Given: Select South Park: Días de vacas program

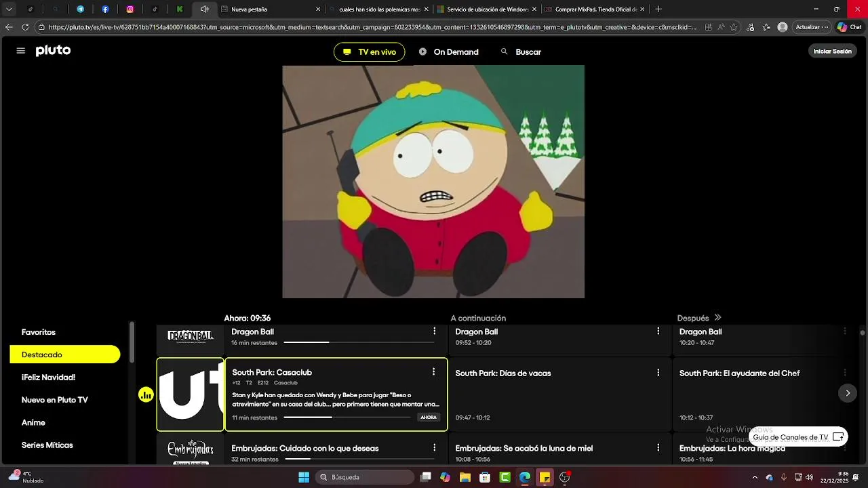Looking at the screenshot, I should click(x=560, y=394).
